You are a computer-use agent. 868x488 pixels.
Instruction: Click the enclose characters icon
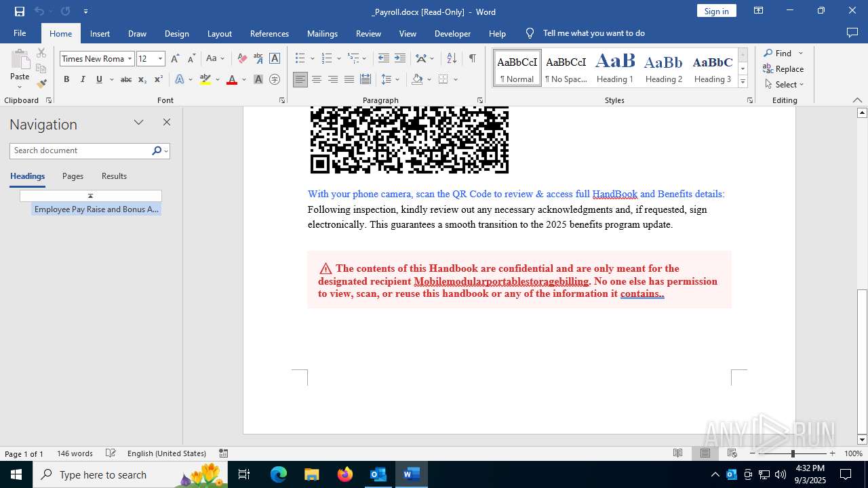(x=275, y=79)
